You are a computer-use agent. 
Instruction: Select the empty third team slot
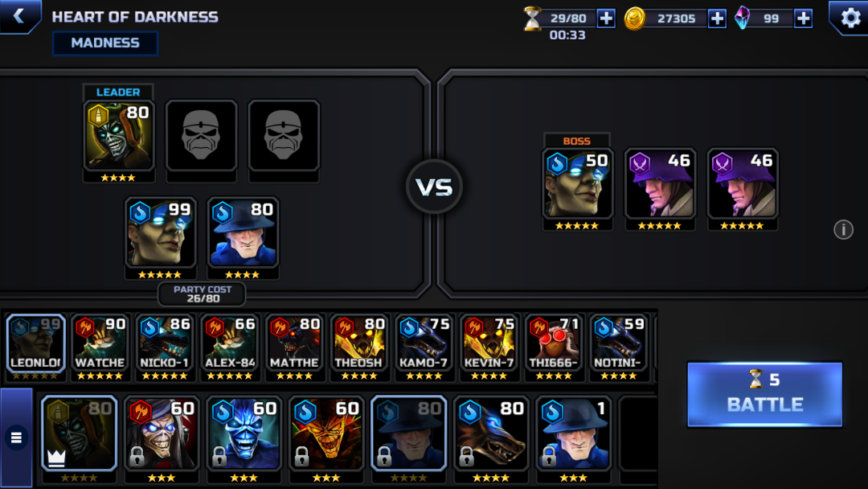click(284, 136)
